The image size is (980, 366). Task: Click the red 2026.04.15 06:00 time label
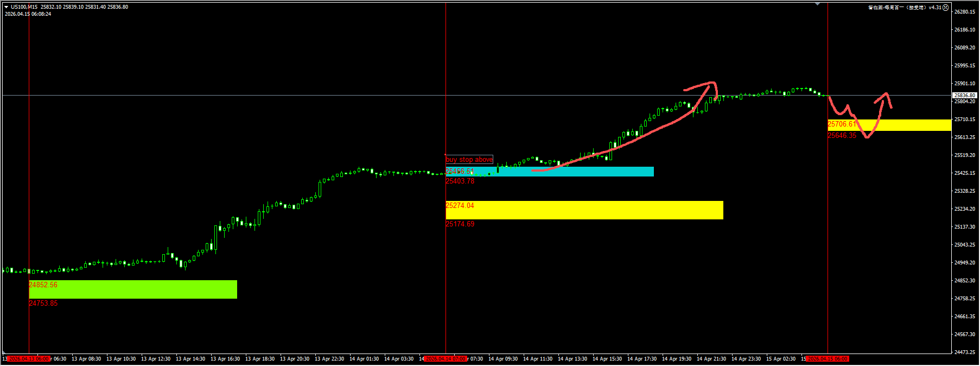pyautogui.click(x=828, y=359)
